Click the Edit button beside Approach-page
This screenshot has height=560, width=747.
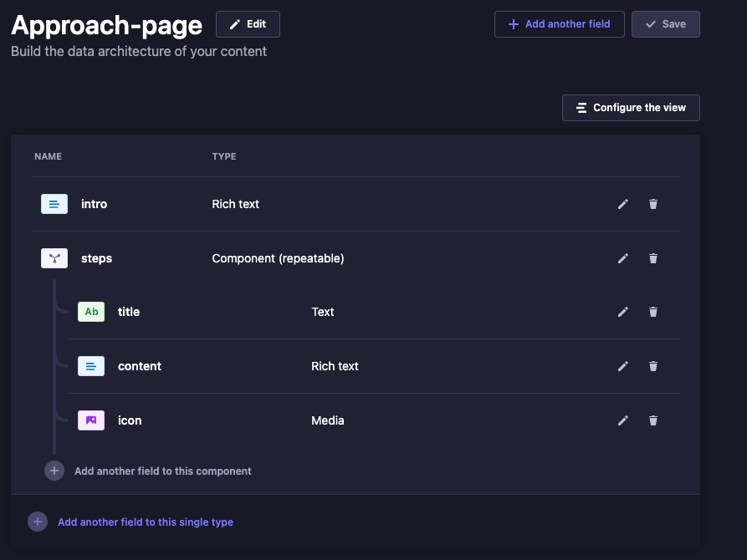click(x=248, y=24)
